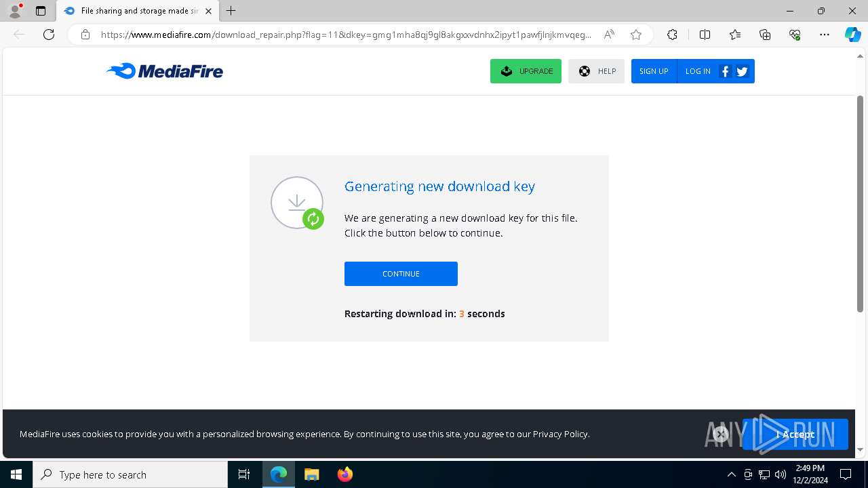
Task: Open Windows Start menu
Action: (x=16, y=474)
